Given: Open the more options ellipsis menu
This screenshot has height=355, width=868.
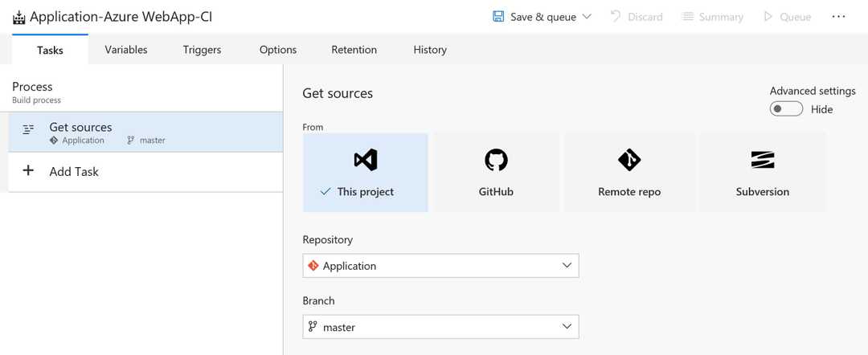Looking at the screenshot, I should (838, 17).
